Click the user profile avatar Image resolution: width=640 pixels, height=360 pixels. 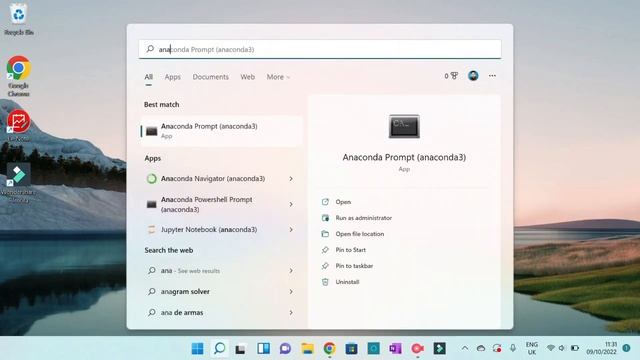(x=473, y=76)
